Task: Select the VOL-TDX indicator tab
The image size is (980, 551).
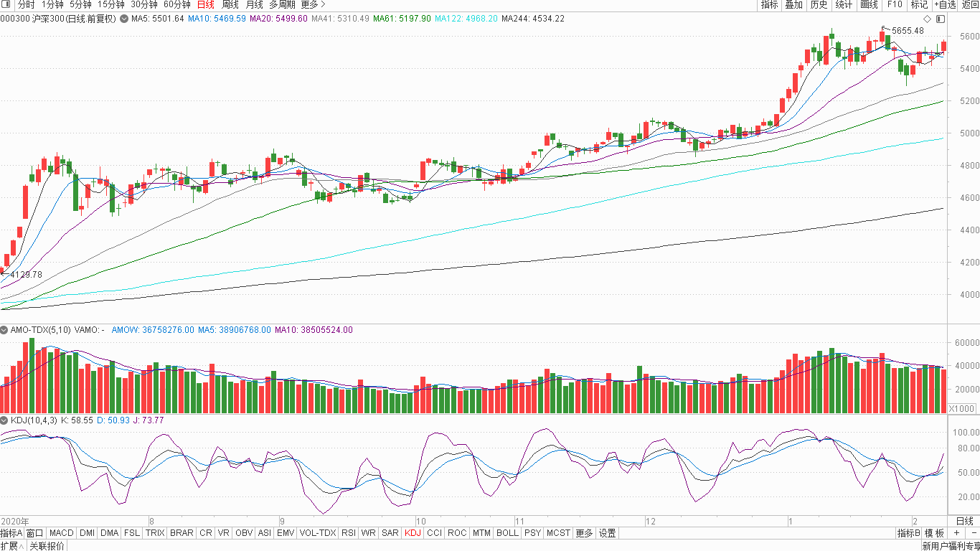Action: 317,533
